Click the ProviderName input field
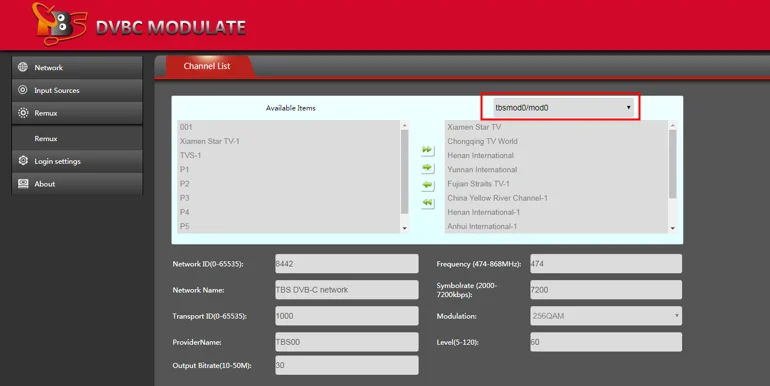 click(x=347, y=342)
